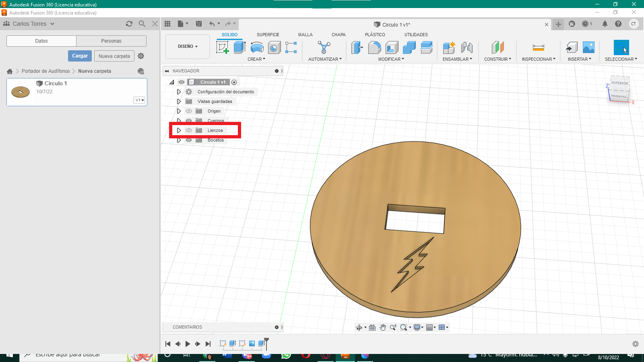Toggle visibility of Circulo 1 v1 component
This screenshot has width=644, height=362.
182,82
